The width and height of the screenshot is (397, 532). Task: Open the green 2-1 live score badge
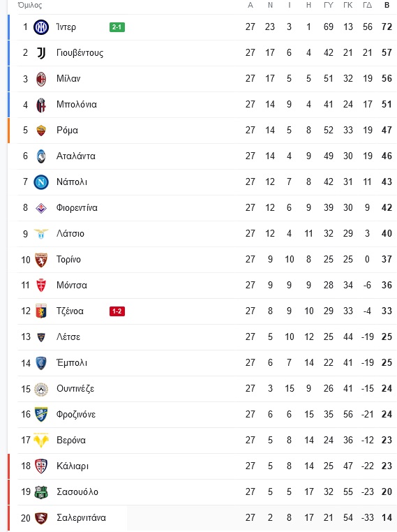pos(117,27)
